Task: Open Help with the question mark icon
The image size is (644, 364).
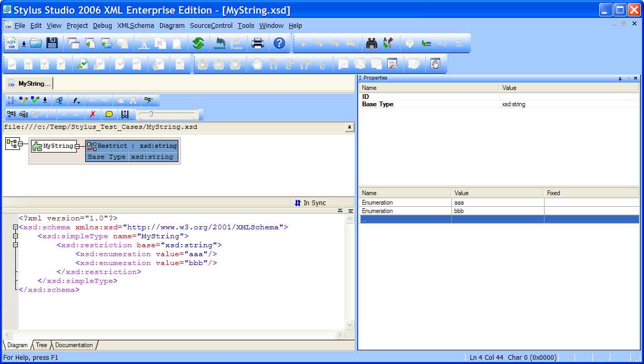Action: pos(279,43)
